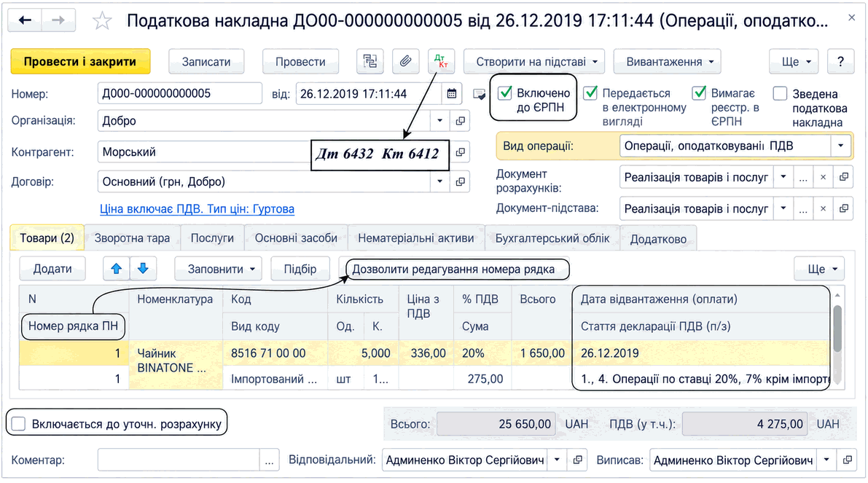Open the Контрагент Морський record icon
Image resolution: width=868 pixels, height=483 pixels.
click(x=460, y=152)
